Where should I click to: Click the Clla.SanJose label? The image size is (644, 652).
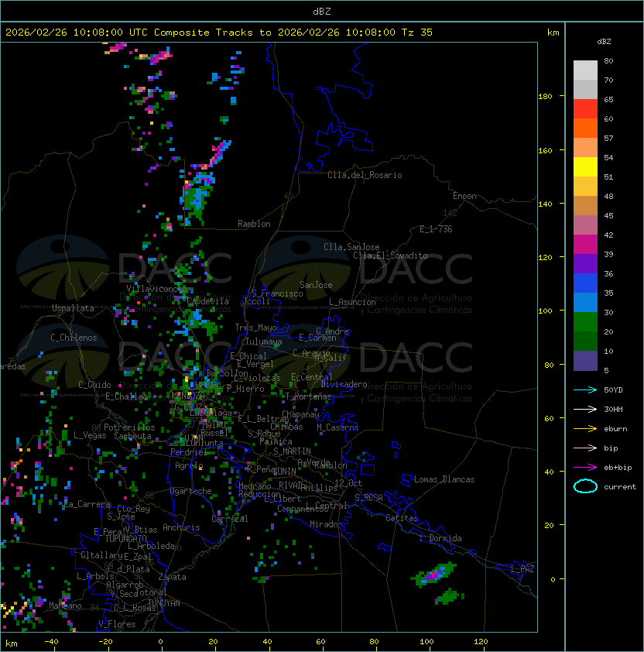coord(351,247)
